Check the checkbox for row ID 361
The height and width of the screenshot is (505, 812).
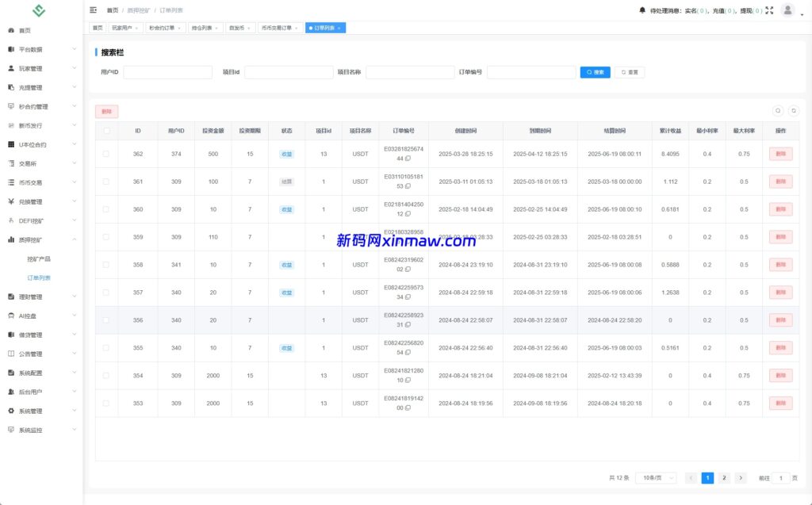click(x=106, y=182)
